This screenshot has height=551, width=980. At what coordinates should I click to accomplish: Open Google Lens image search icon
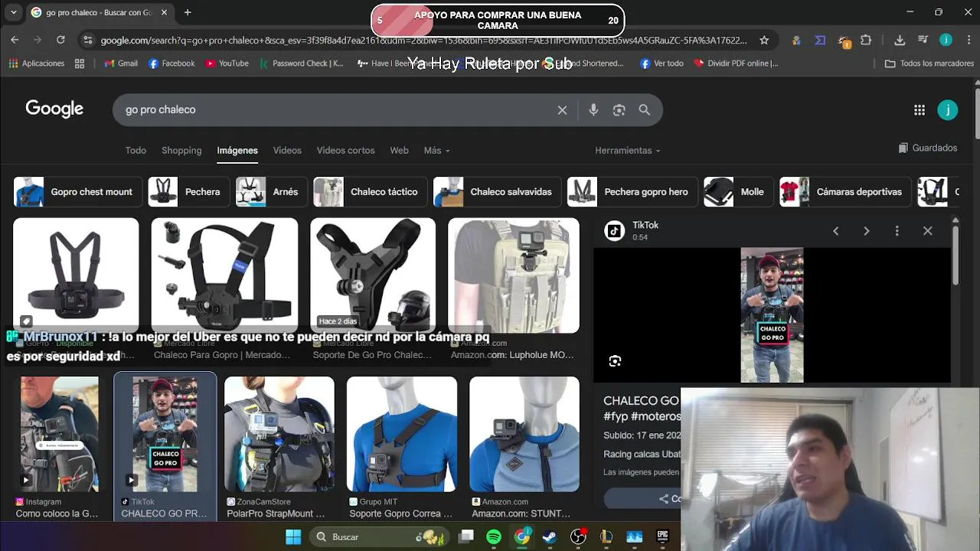click(x=619, y=110)
